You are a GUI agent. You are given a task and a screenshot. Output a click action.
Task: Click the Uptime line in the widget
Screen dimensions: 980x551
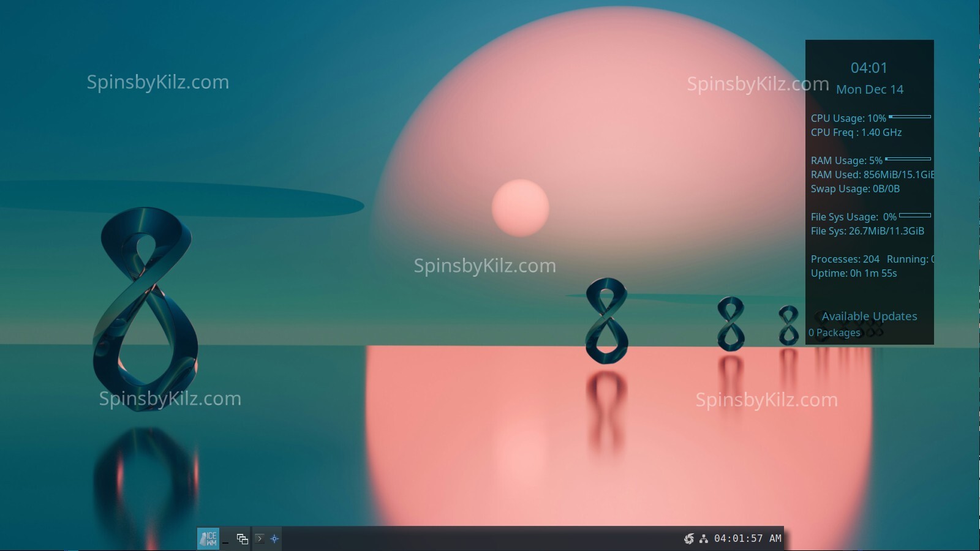(x=854, y=273)
